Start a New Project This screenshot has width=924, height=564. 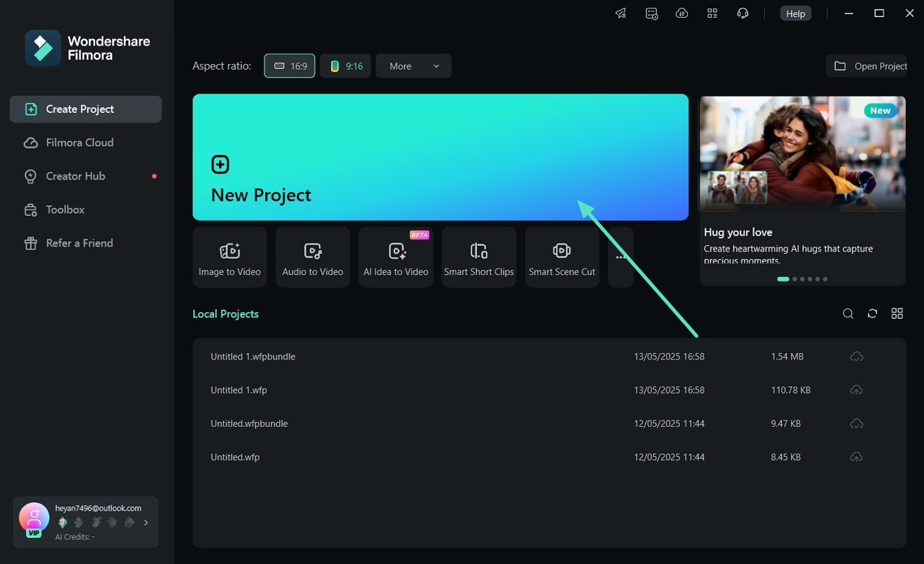440,157
